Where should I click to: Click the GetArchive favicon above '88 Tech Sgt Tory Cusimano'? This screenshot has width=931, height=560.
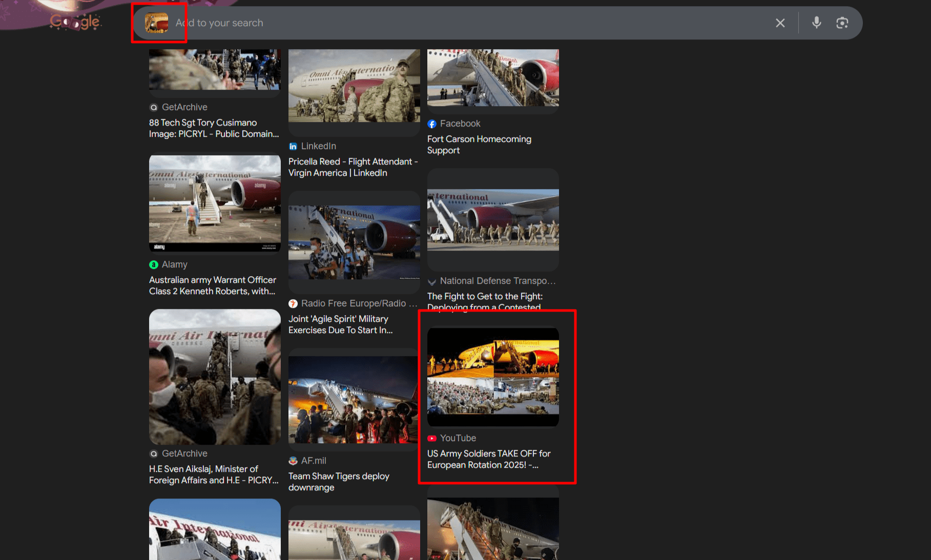[x=153, y=108]
